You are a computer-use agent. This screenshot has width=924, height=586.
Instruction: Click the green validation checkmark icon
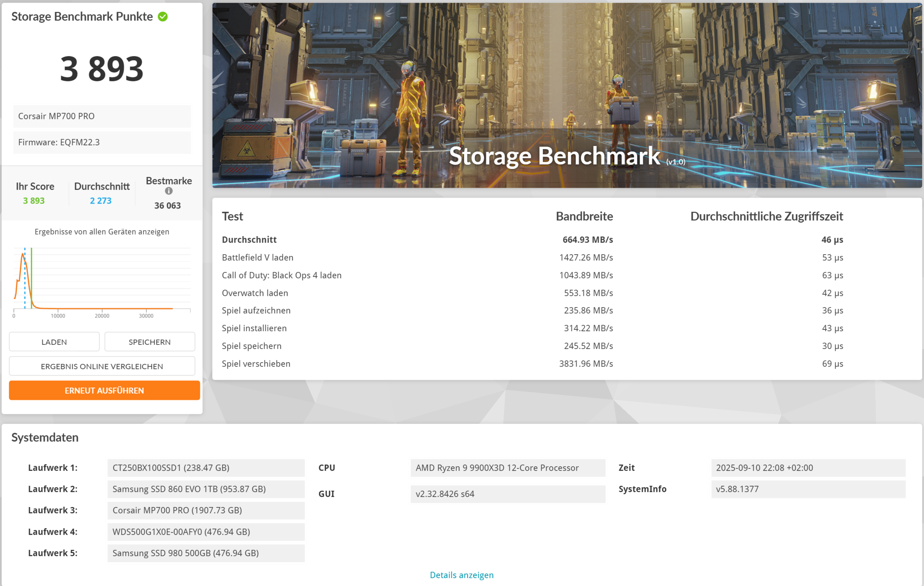pos(163,16)
